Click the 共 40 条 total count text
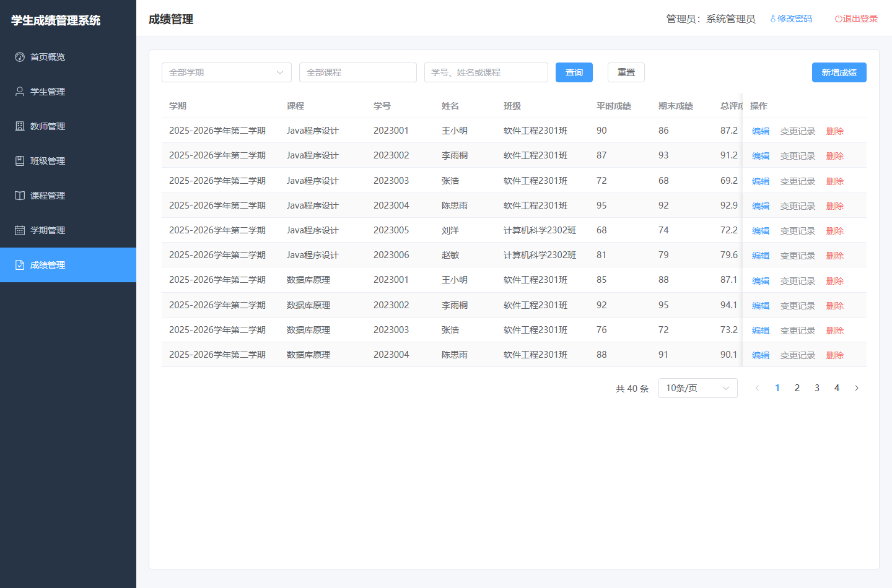Viewport: 892px width, 588px height. (632, 389)
